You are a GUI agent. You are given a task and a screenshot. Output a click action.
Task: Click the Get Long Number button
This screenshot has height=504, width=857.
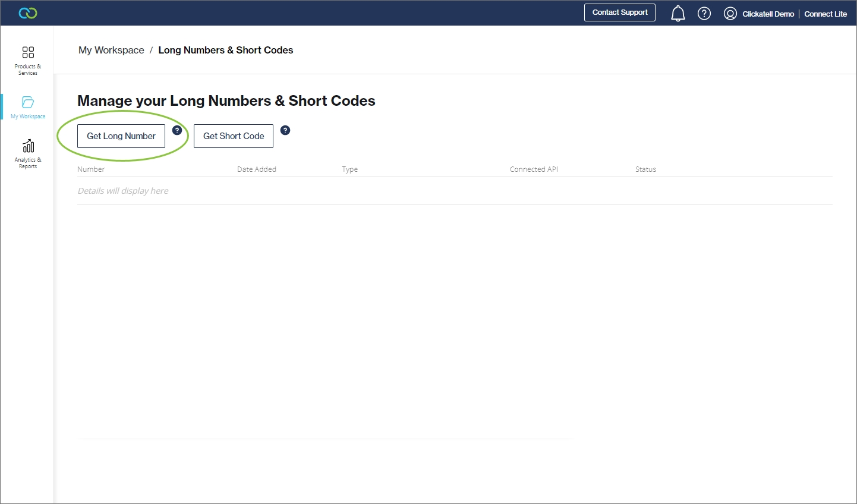121,136
